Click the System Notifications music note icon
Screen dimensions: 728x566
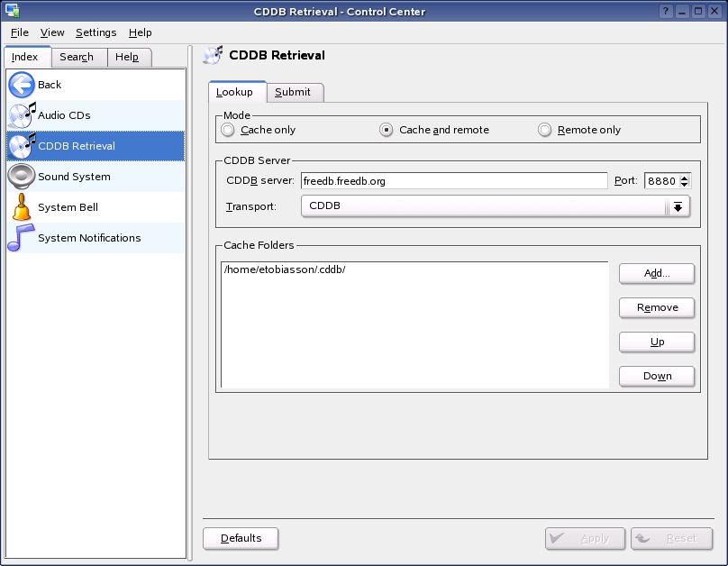point(22,238)
